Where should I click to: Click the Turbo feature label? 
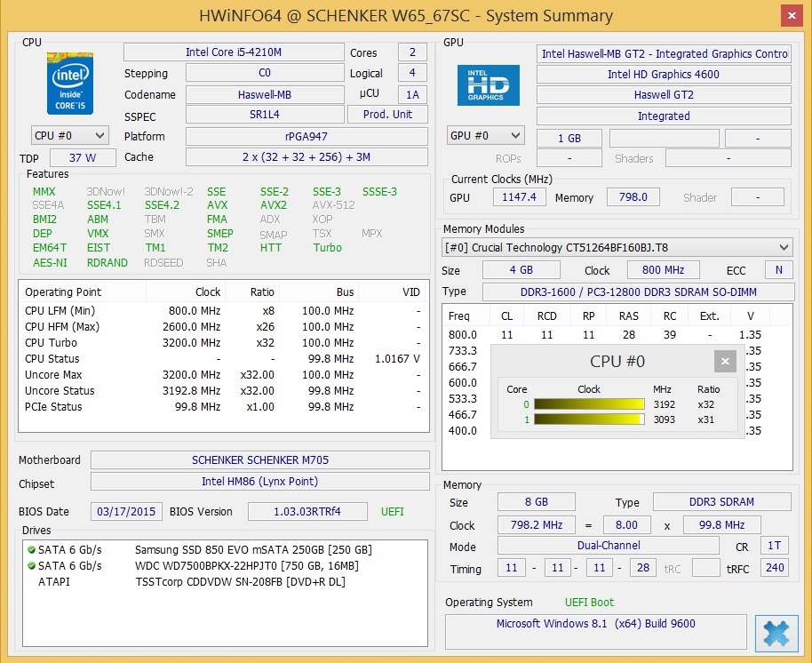[327, 248]
